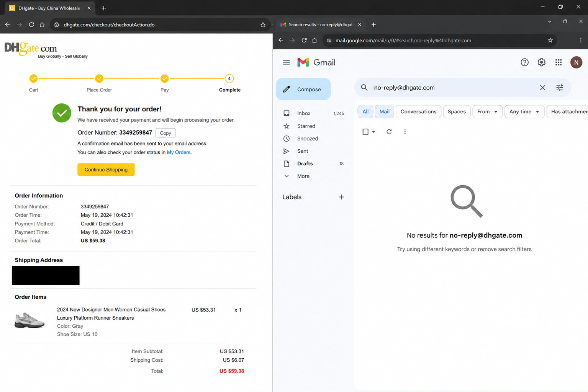Screen dimensions: 588x392
Task: Click the Gmail logo
Action: point(316,62)
